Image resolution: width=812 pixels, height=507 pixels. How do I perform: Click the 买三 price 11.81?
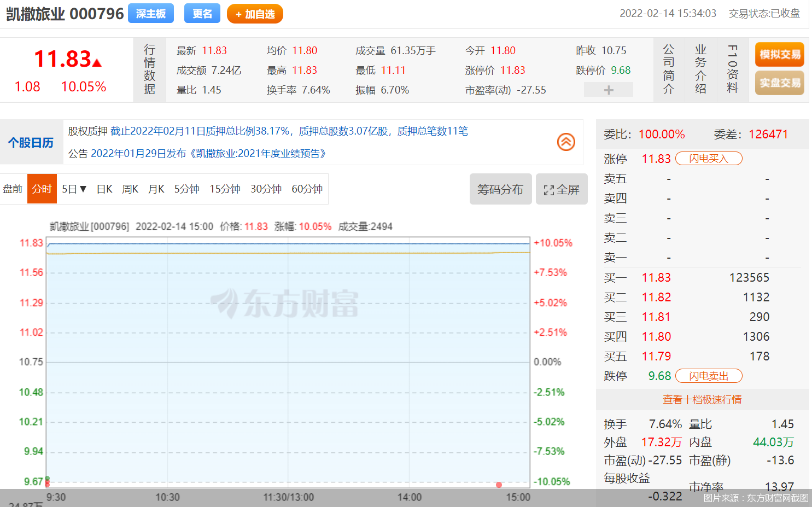point(656,317)
